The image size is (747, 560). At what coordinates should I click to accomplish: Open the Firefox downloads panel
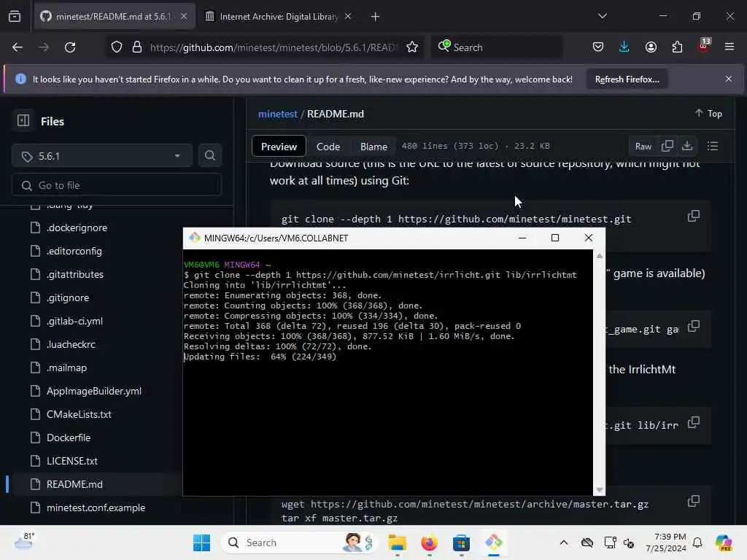coord(624,47)
